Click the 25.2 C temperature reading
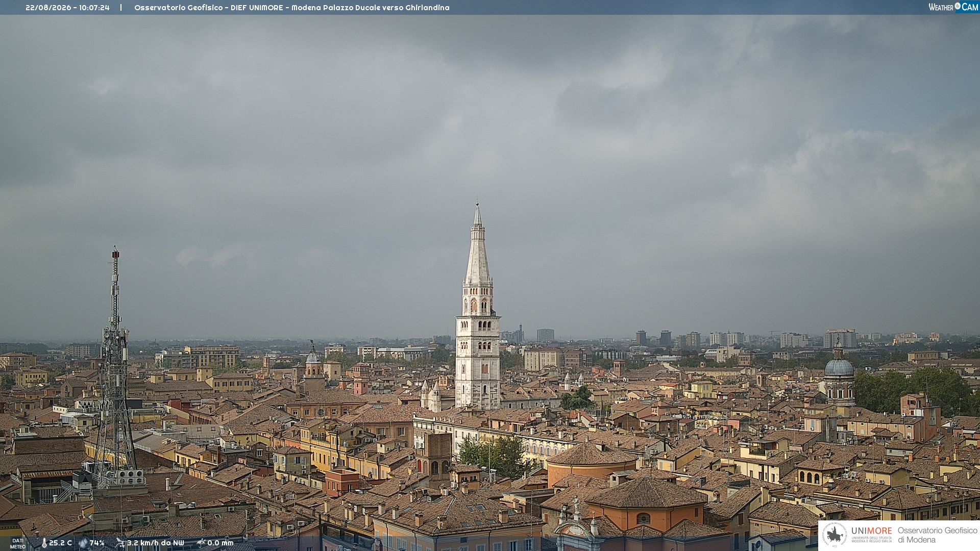980x551 pixels. point(60,543)
